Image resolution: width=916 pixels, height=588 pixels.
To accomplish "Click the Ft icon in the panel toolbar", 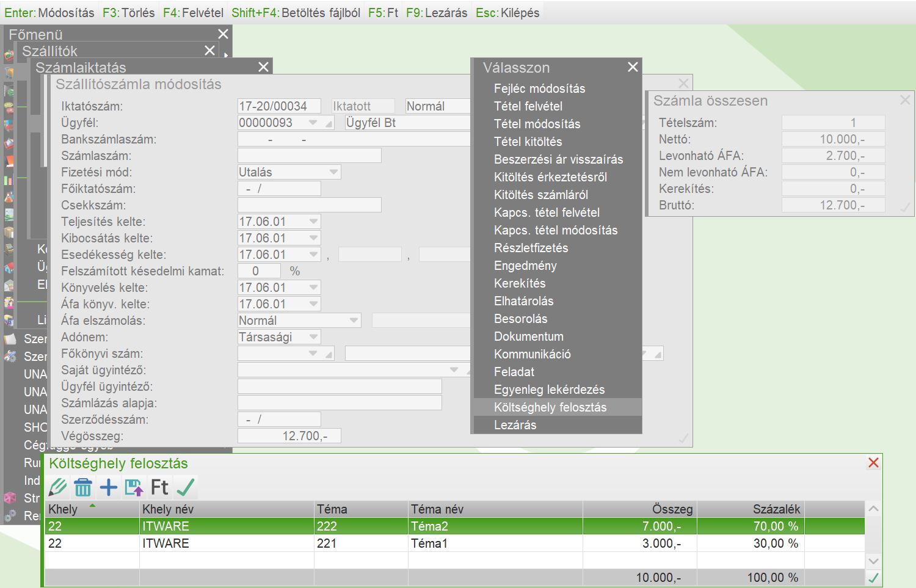I will tap(159, 487).
